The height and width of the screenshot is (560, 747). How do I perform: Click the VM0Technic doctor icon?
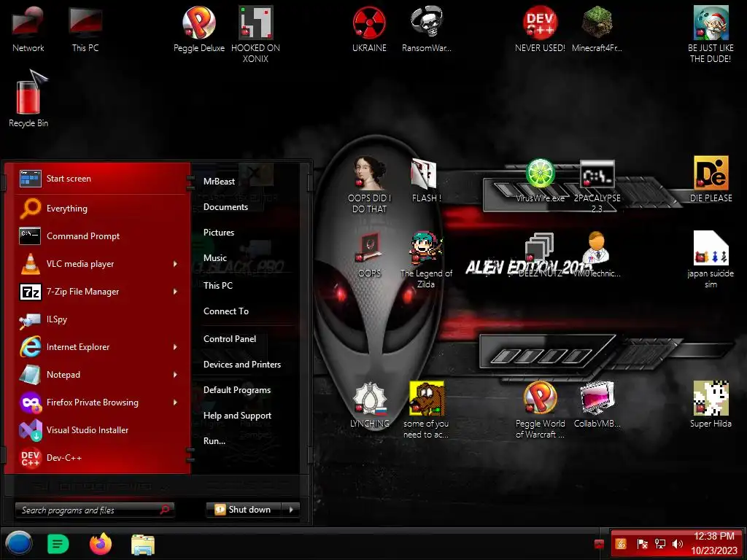click(597, 254)
